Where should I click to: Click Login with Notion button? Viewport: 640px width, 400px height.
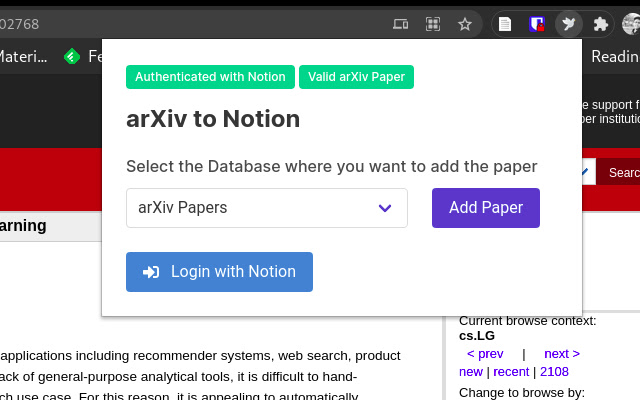219,272
